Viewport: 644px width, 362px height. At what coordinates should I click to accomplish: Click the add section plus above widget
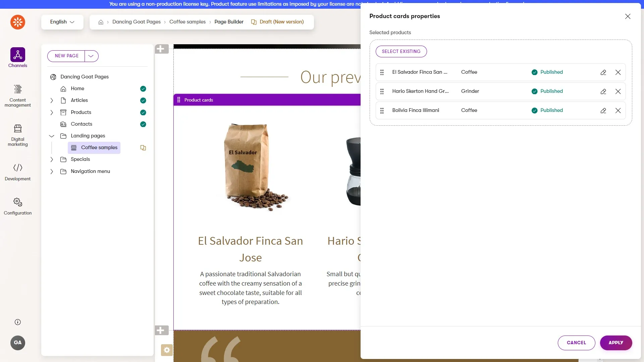(162, 49)
